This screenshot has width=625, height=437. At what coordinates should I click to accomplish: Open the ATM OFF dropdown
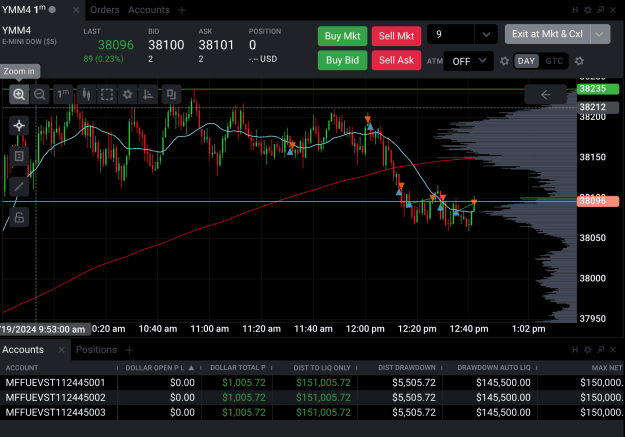469,61
